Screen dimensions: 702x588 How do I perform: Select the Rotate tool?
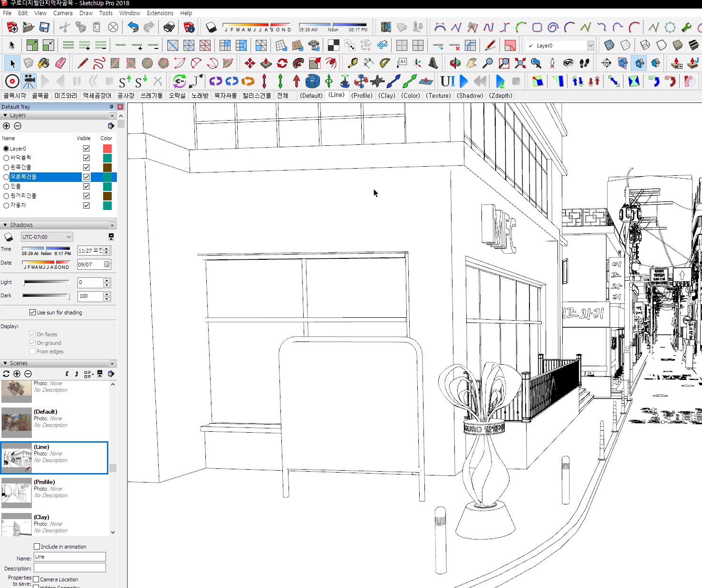[x=282, y=63]
